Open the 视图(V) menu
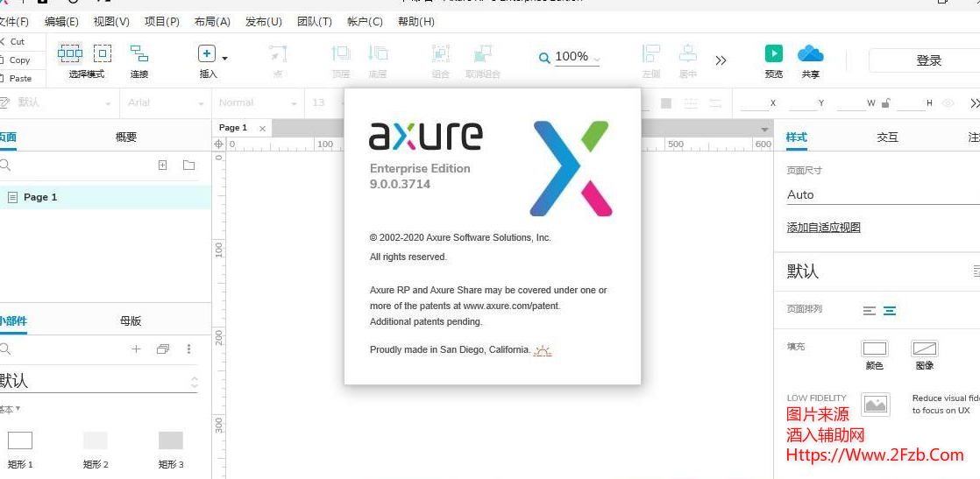The height and width of the screenshot is (479, 980). 111,22
